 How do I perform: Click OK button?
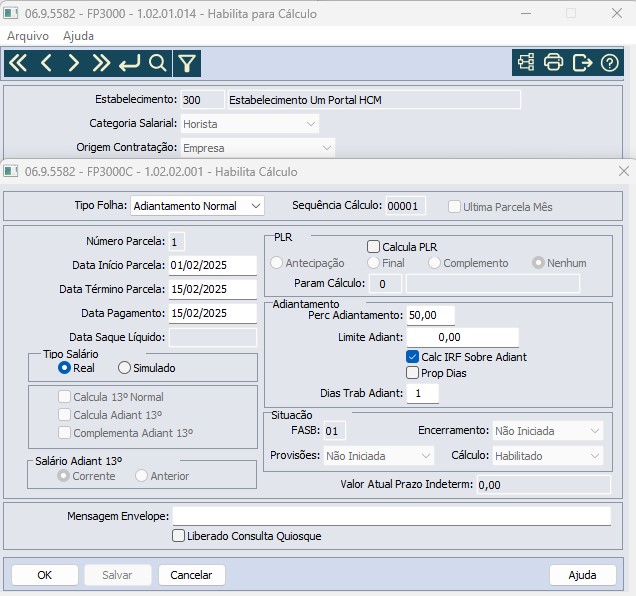45,575
